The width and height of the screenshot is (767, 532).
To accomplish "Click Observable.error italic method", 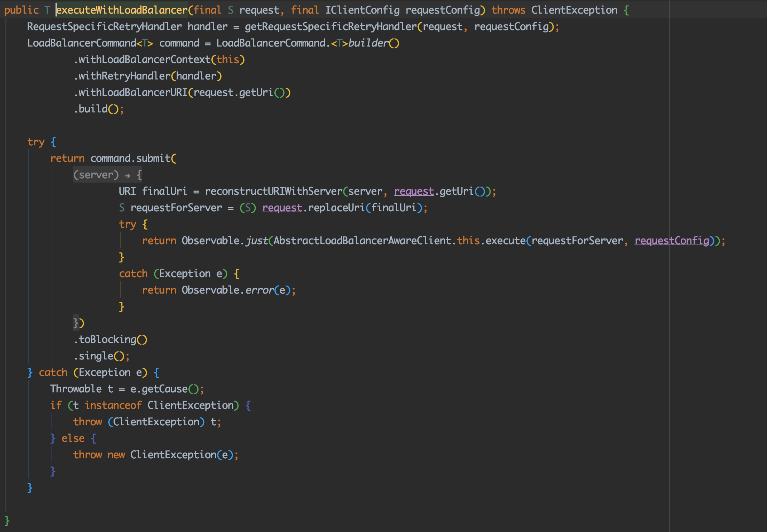I will tap(259, 290).
